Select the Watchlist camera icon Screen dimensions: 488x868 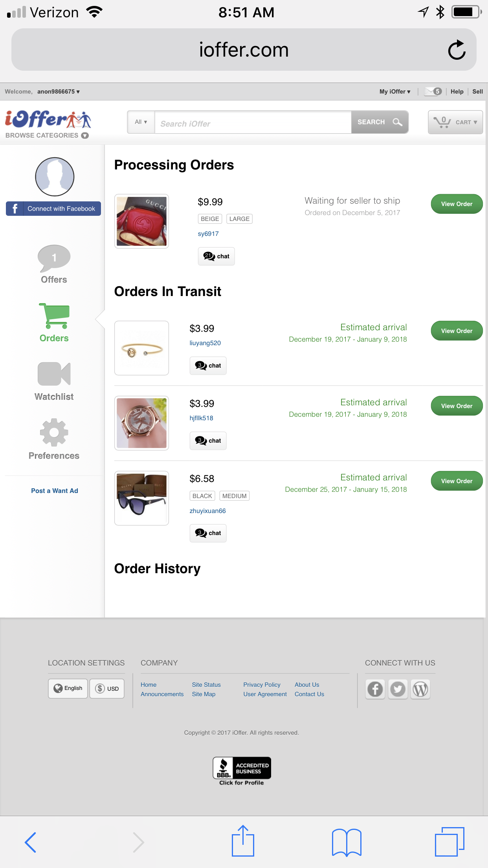point(54,374)
